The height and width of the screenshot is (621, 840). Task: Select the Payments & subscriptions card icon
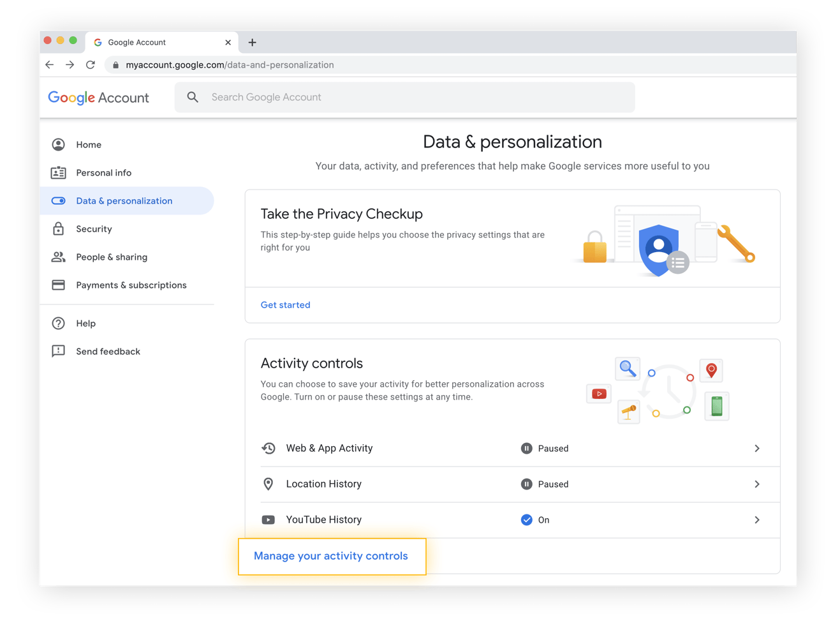click(x=58, y=285)
